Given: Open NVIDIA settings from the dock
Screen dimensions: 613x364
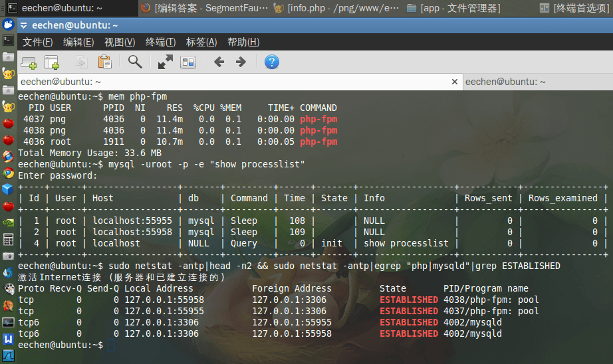Looking at the screenshot, I should pyautogui.click(x=8, y=223).
